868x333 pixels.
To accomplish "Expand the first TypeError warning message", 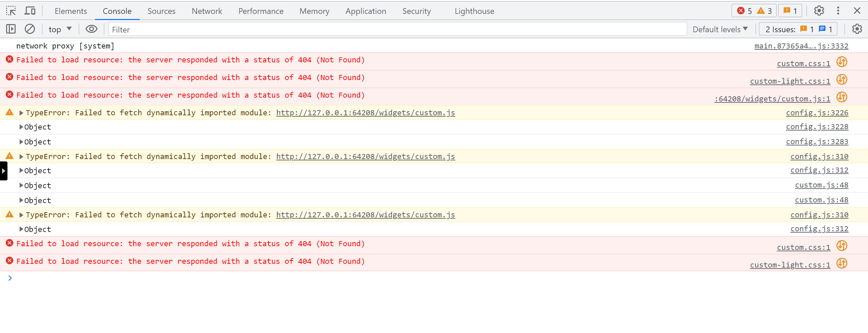I will (x=21, y=113).
